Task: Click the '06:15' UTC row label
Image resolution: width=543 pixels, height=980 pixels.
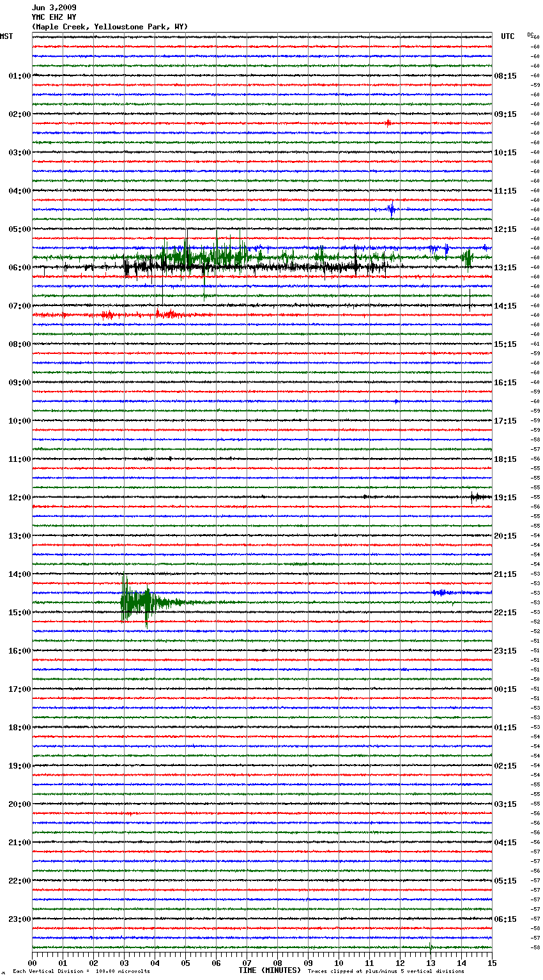Action: 505,919
